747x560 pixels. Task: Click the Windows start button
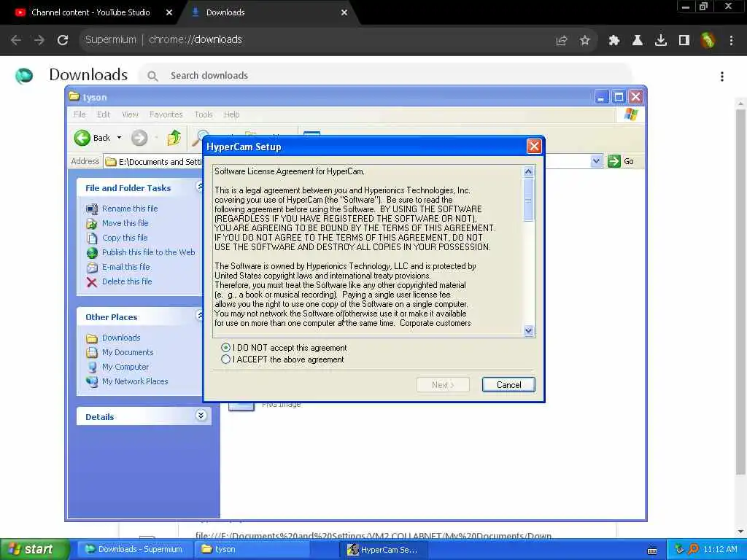[x=34, y=550]
